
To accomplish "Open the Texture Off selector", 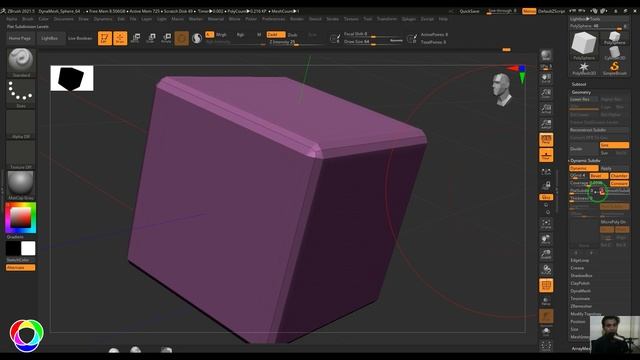I will pos(20,154).
